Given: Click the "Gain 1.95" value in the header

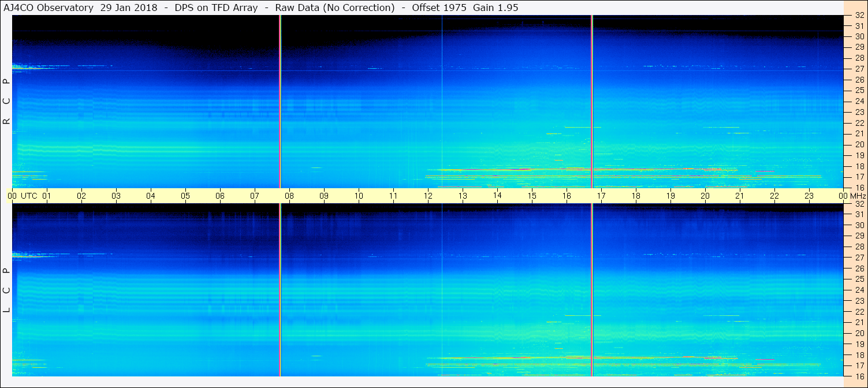Looking at the screenshot, I should click(x=496, y=8).
